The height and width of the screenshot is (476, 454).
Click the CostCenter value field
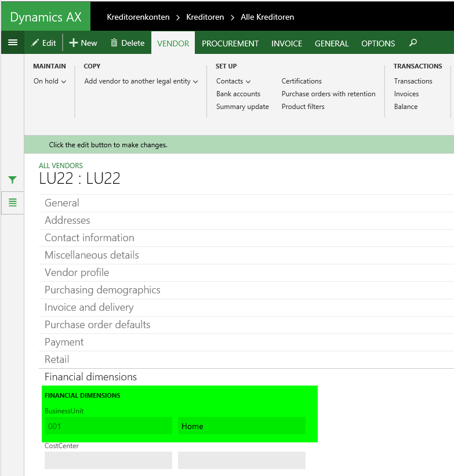coord(108,460)
